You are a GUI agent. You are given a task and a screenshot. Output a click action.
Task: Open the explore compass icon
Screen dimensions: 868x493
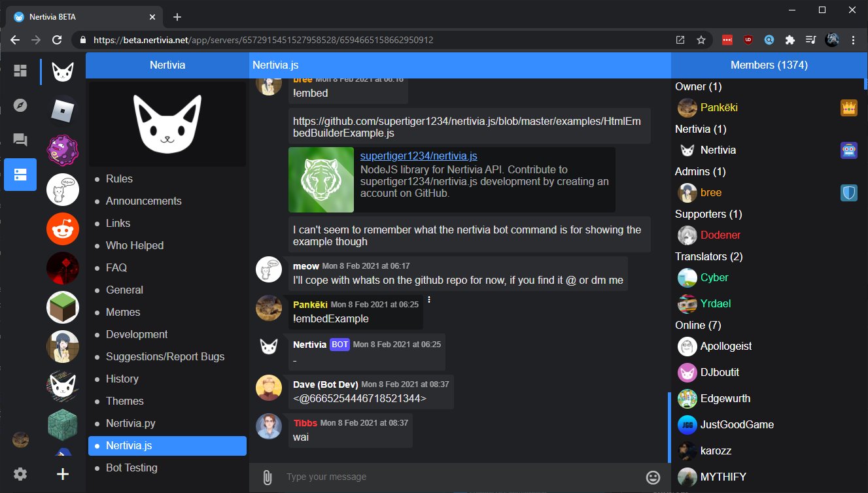click(x=20, y=105)
